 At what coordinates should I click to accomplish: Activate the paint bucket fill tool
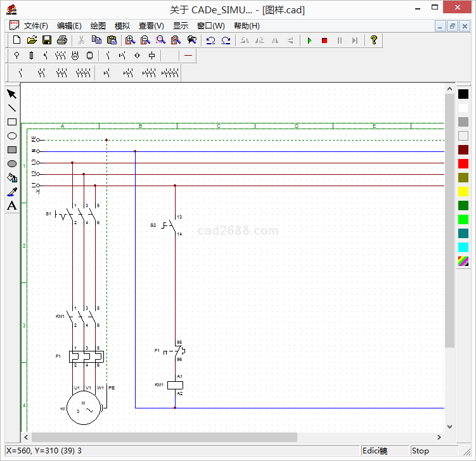tap(11, 178)
